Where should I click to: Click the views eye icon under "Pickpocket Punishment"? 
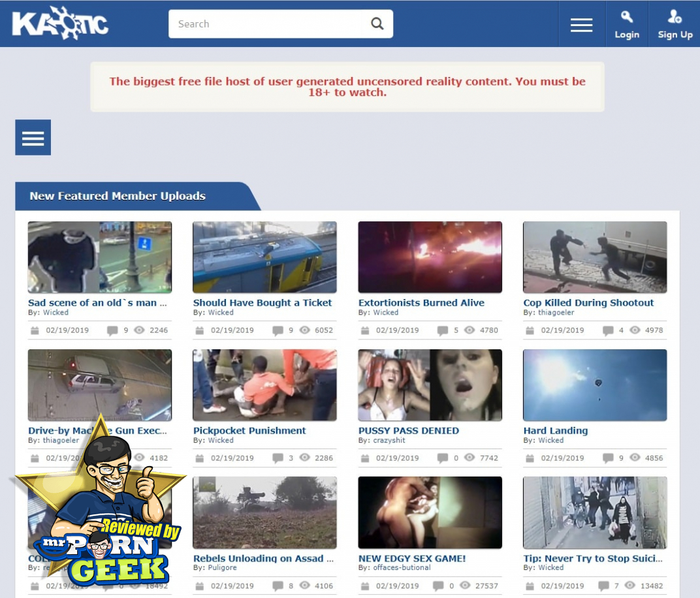click(304, 458)
